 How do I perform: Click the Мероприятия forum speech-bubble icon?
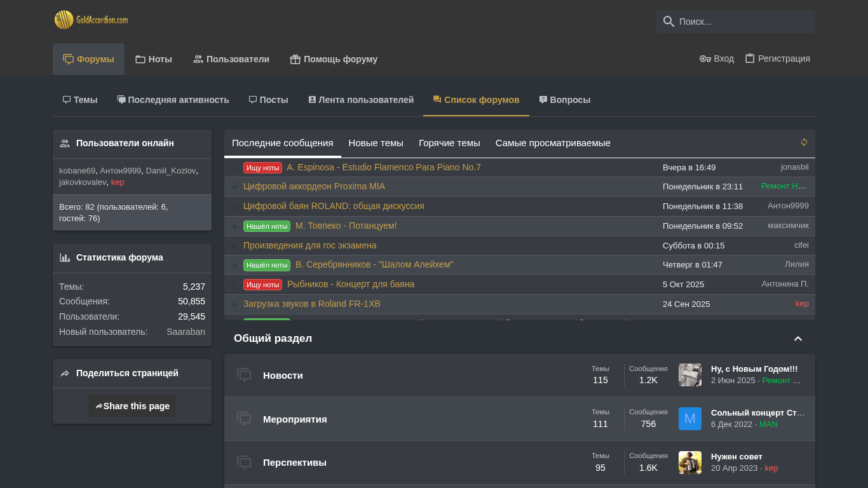(244, 419)
